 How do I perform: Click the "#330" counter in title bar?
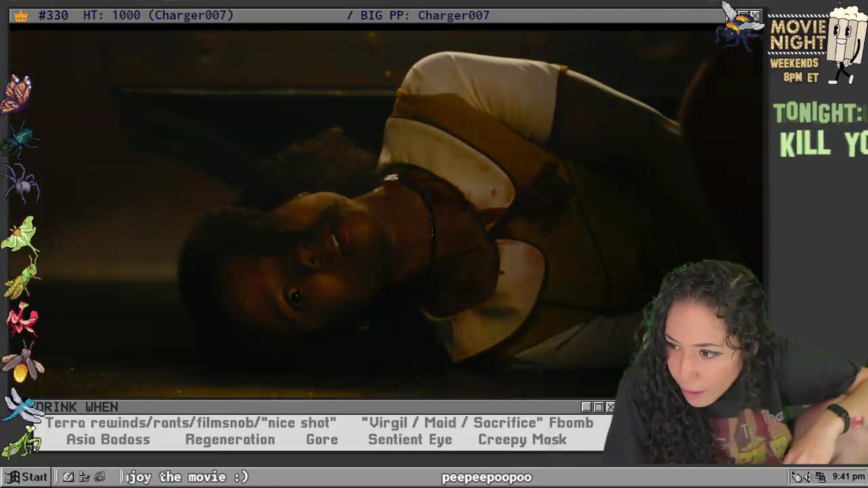click(x=53, y=15)
